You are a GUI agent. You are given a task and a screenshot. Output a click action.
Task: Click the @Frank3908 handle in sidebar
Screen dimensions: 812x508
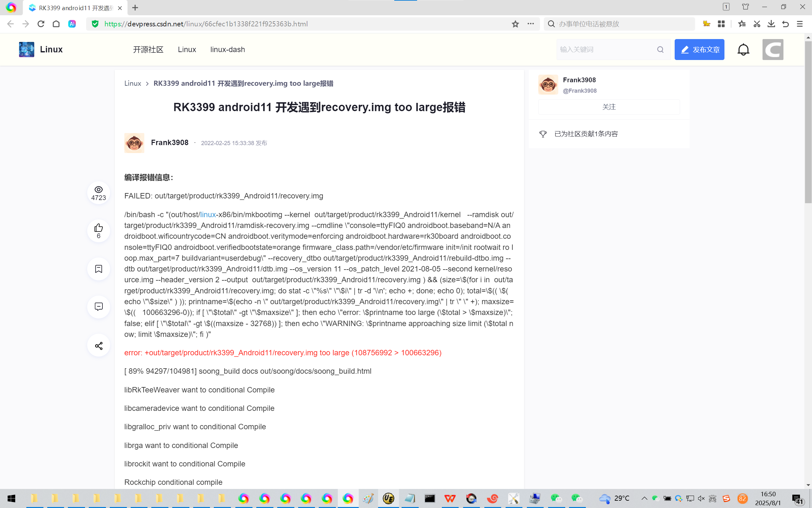(580, 91)
